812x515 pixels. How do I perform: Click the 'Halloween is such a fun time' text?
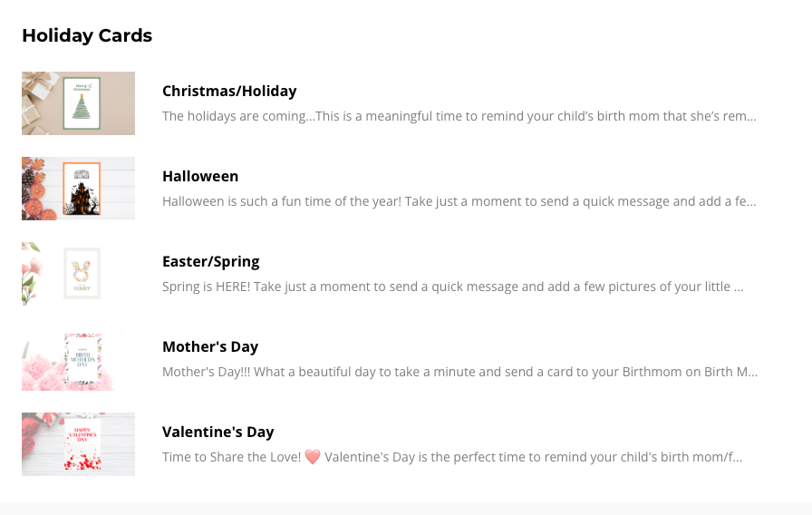(459, 201)
